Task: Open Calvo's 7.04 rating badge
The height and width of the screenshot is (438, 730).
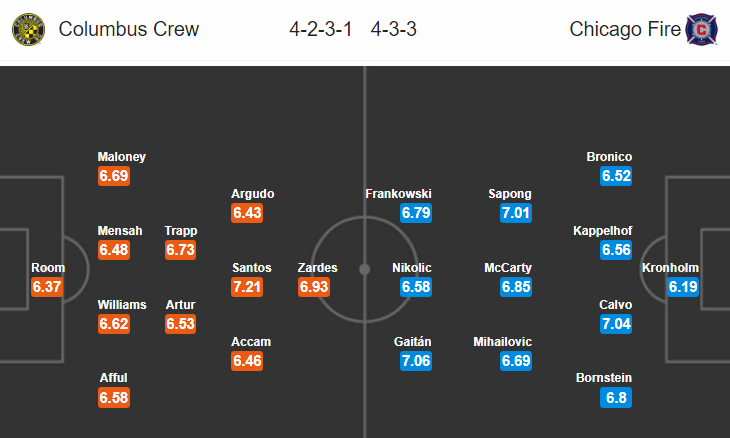Action: [x=616, y=323]
